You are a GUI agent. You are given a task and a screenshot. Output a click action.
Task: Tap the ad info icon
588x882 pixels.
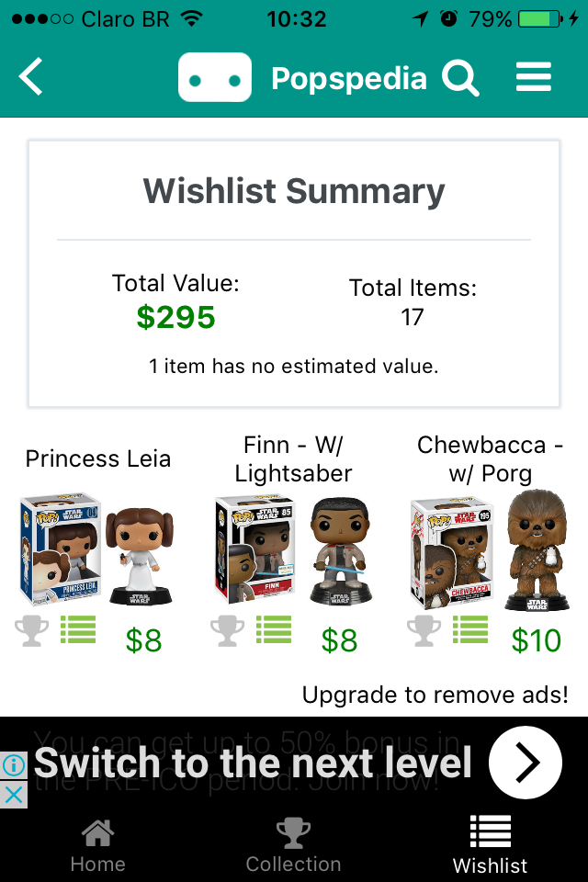13,764
